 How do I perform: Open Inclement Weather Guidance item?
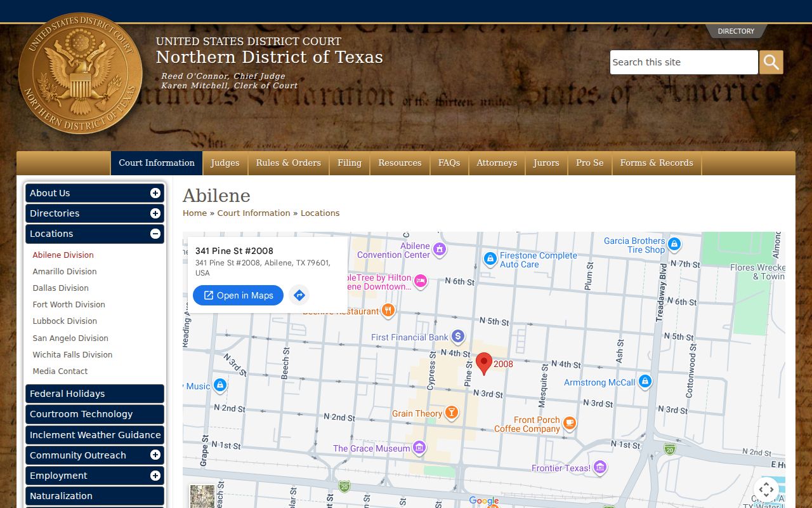(95, 435)
